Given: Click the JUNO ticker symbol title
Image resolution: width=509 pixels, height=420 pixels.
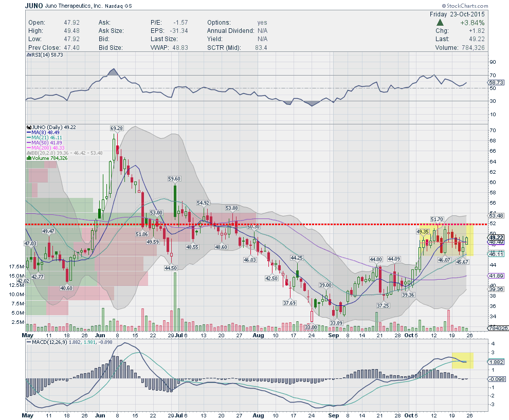Looking at the screenshot, I should pos(34,6).
